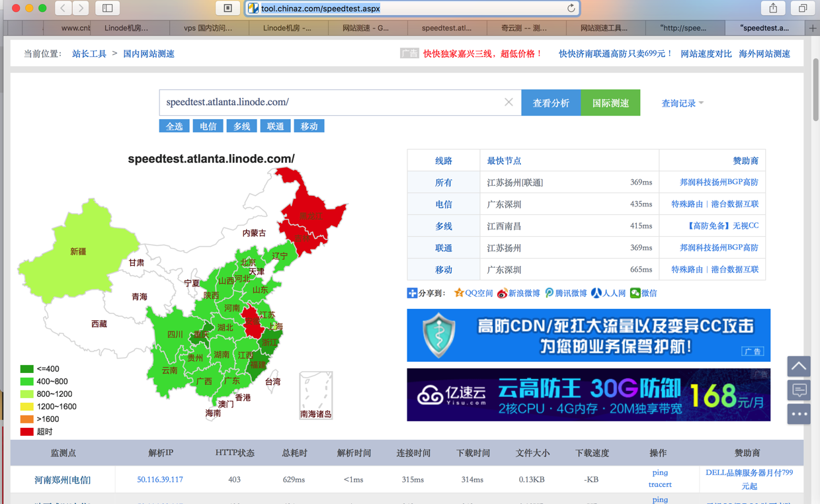The height and width of the screenshot is (504, 820).
Task: Run tracert for 河南郑州 row
Action: (660, 484)
